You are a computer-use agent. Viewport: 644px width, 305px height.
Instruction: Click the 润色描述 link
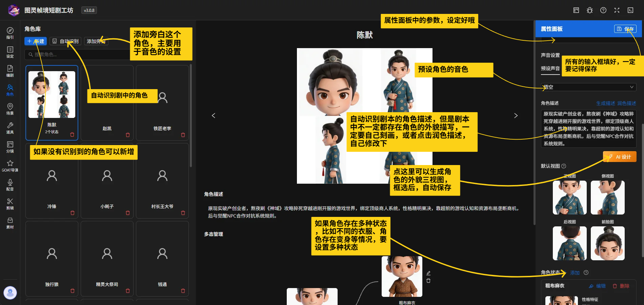[627, 103]
